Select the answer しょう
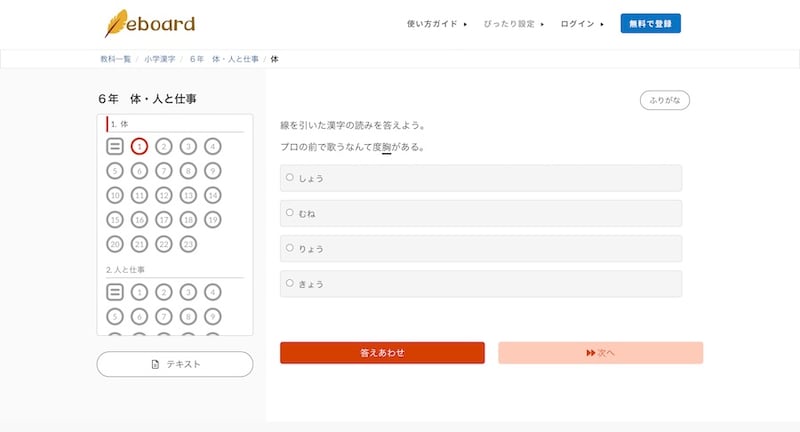 [x=290, y=178]
